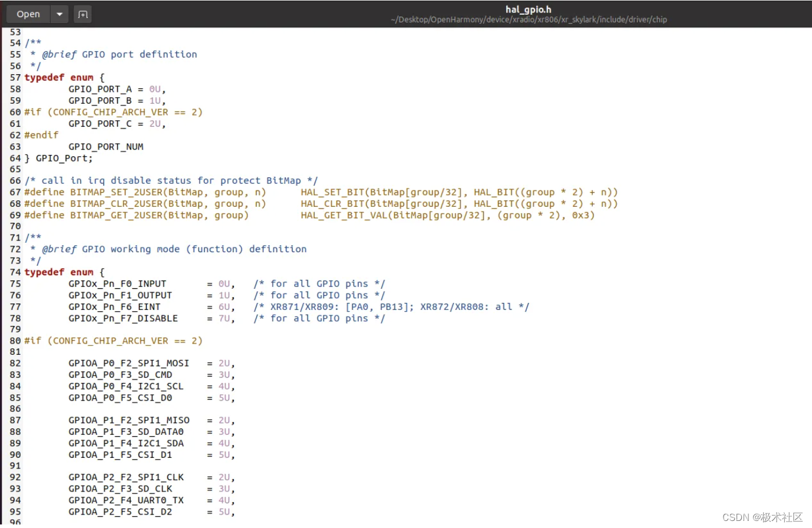Click HAL_GET_BIT_VAL in line 69
The image size is (812, 528).
click(344, 215)
